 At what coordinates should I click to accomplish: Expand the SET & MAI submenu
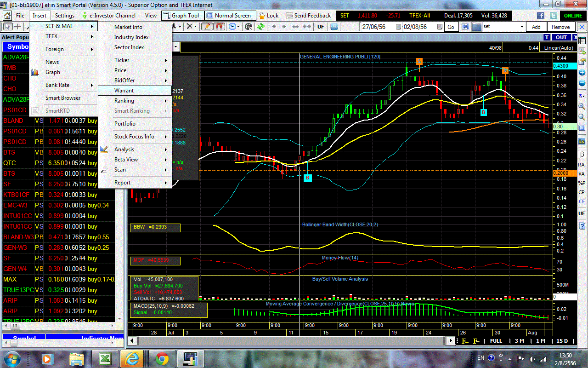coord(64,26)
